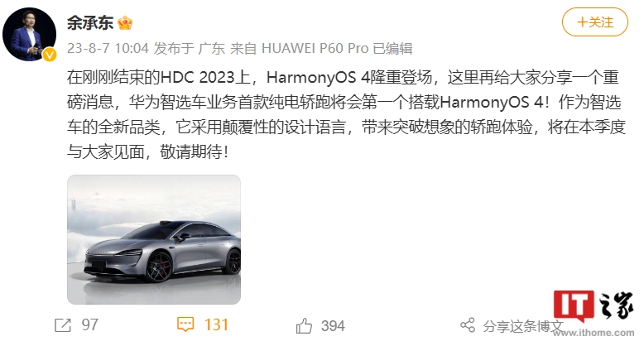Click the comment count 131

(216, 324)
